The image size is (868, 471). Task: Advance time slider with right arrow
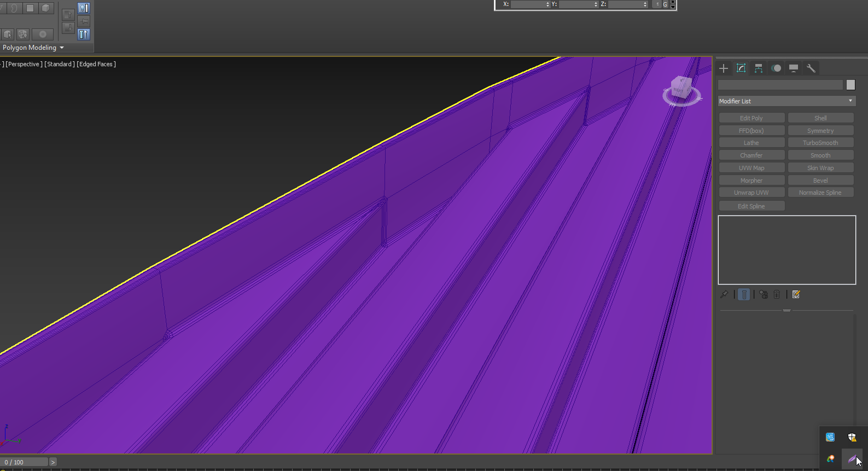point(53,462)
